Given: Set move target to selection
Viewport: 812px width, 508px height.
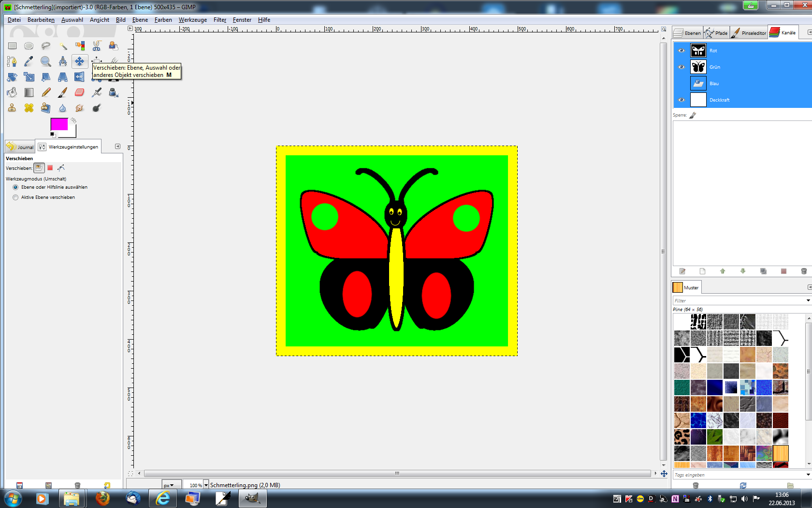Looking at the screenshot, I should coord(50,168).
